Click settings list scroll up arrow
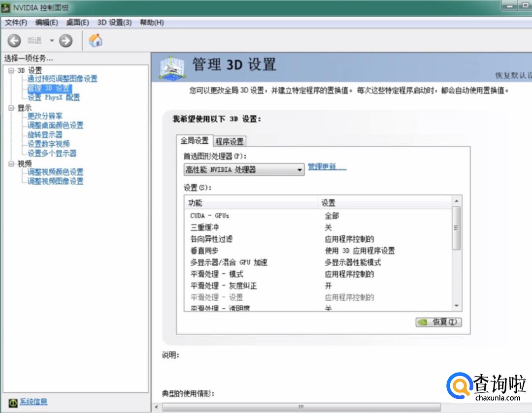This screenshot has width=532, height=413. (457, 201)
